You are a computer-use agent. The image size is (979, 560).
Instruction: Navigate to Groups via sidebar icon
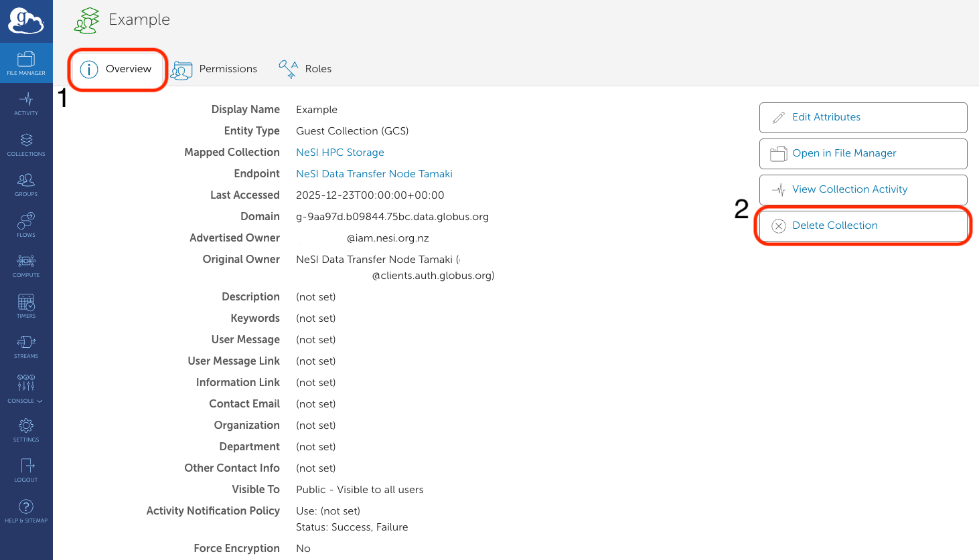point(26,185)
